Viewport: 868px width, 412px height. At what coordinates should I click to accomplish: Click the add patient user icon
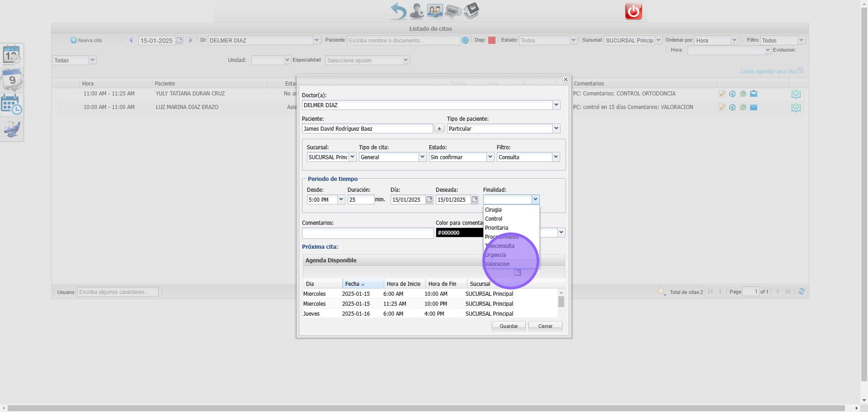416,11
